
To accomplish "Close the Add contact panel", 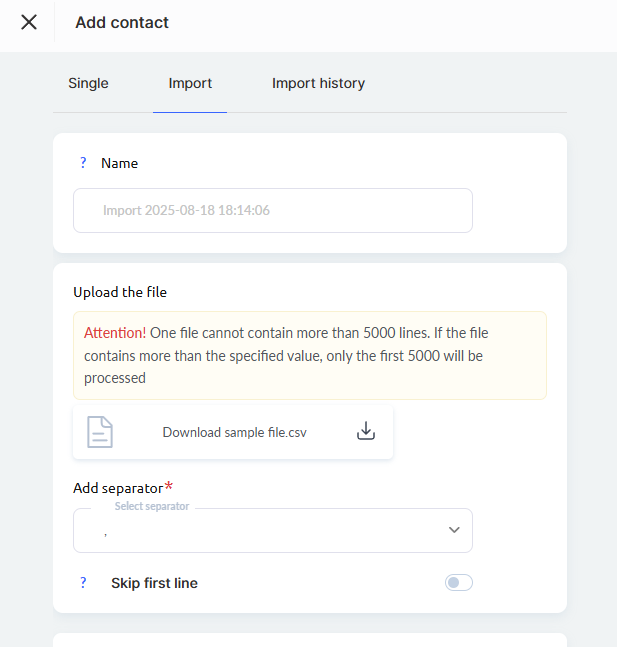I will (29, 22).
